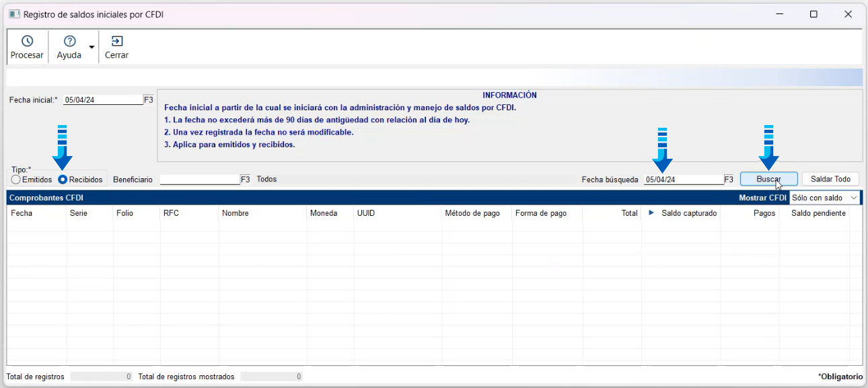Click the Fecha búsqueda date field
The image size is (868, 388).
684,180
